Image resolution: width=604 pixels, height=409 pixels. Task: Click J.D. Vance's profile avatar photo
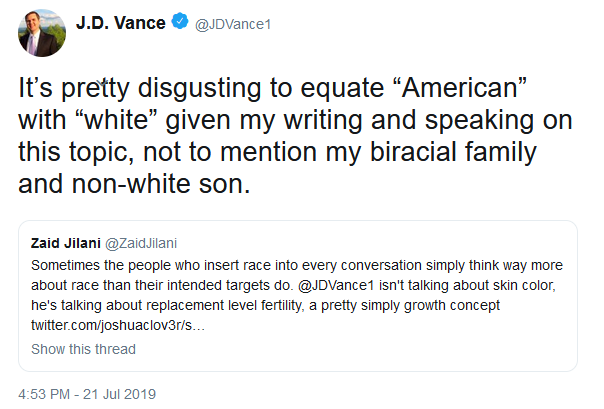[40, 36]
